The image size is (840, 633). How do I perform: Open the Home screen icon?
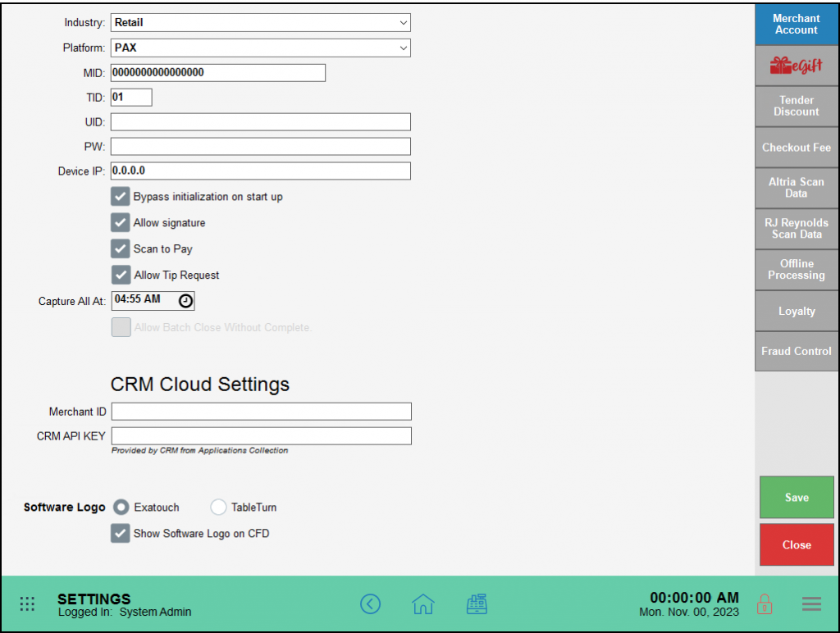pos(423,604)
